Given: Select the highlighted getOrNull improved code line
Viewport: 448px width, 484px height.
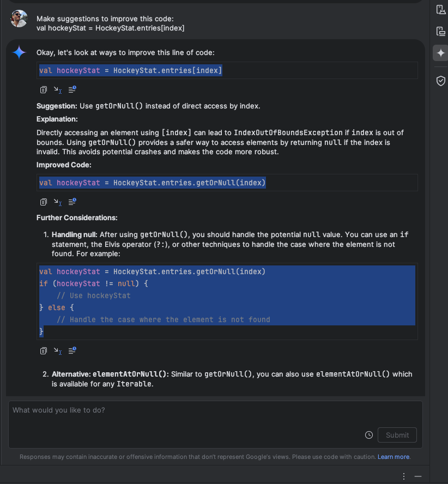Looking at the screenshot, I should click(152, 183).
